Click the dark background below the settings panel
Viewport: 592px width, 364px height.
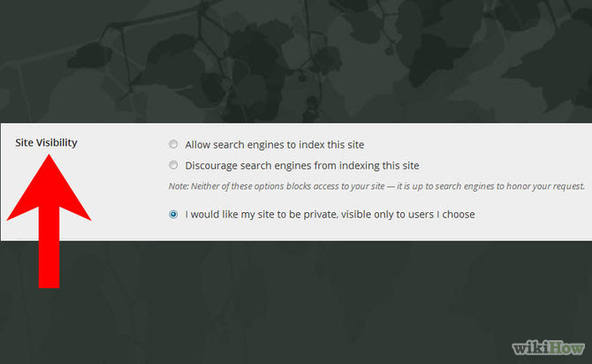296,302
